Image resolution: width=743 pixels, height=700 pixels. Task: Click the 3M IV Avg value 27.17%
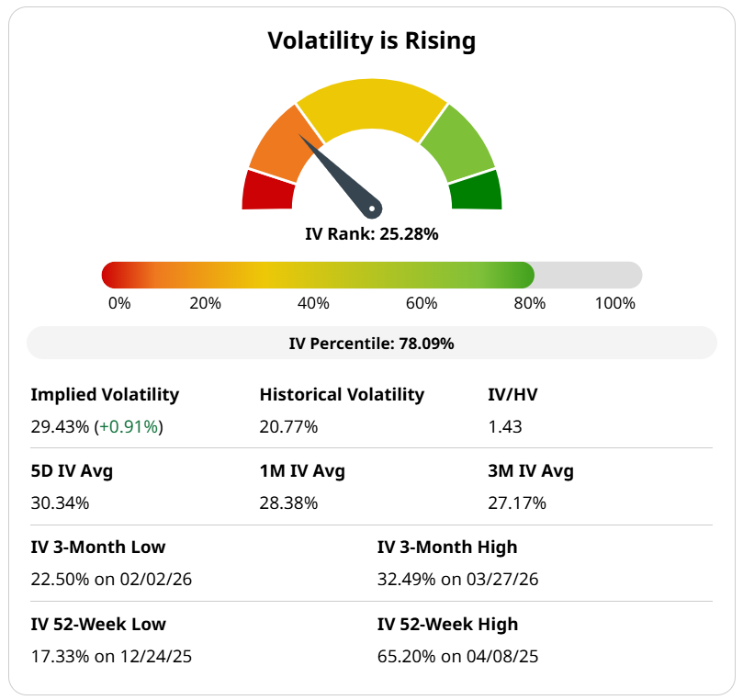tap(516, 502)
